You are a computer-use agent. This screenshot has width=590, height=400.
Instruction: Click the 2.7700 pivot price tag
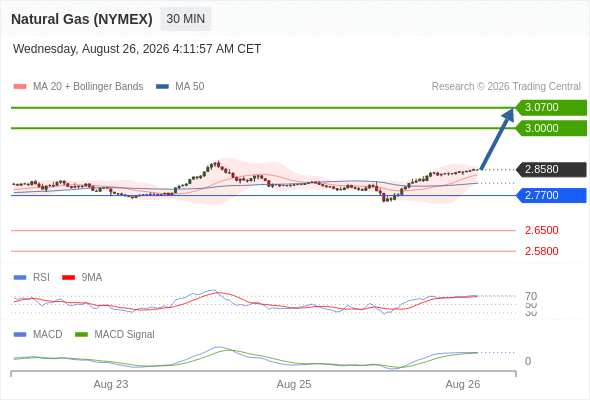click(551, 195)
